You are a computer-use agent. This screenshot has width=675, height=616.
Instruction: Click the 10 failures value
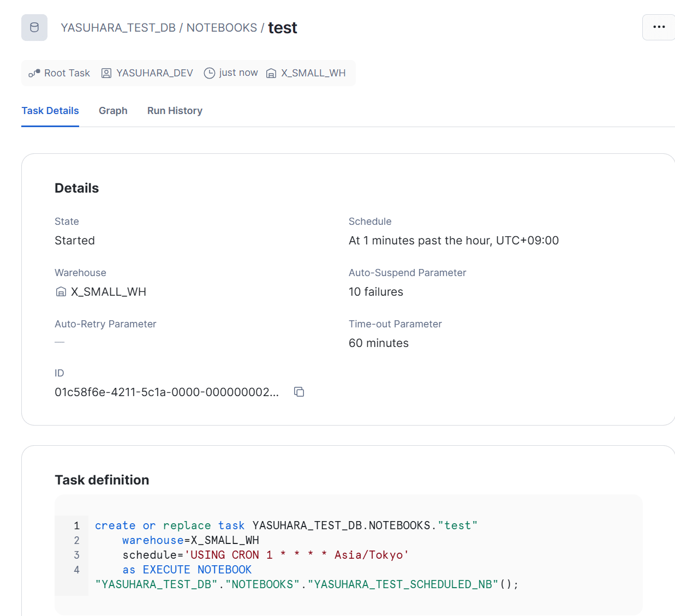pyautogui.click(x=376, y=292)
